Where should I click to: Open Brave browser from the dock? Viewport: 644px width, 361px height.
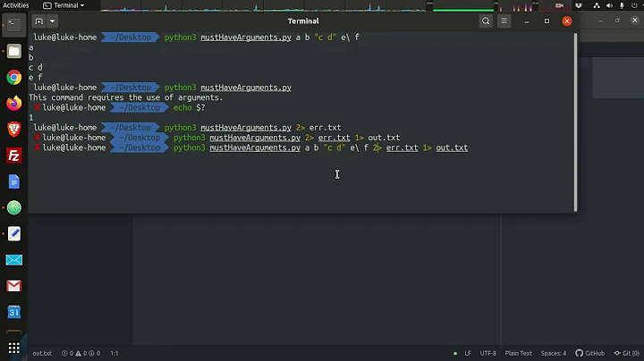(13, 130)
